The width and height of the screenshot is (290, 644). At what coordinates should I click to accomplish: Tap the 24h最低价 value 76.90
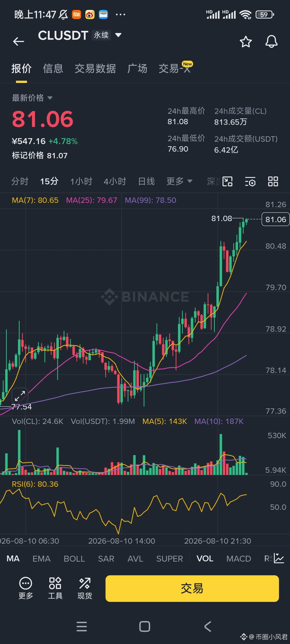[178, 149]
